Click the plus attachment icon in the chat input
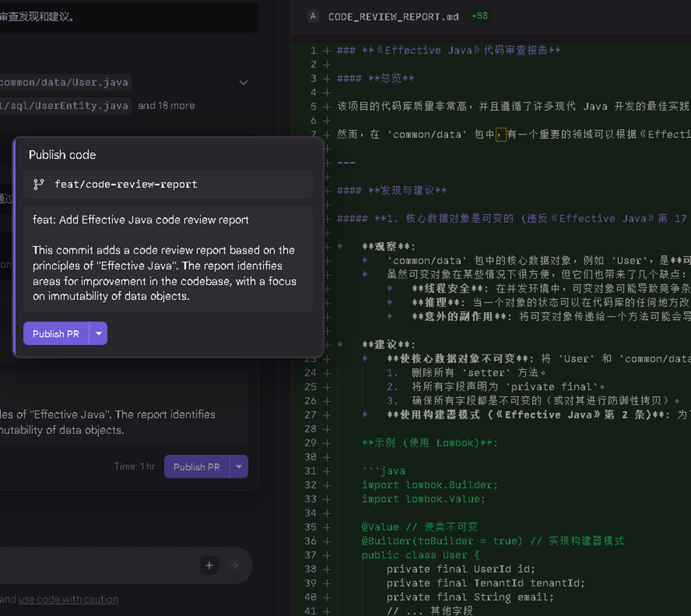This screenshot has width=691, height=616. pyautogui.click(x=209, y=565)
